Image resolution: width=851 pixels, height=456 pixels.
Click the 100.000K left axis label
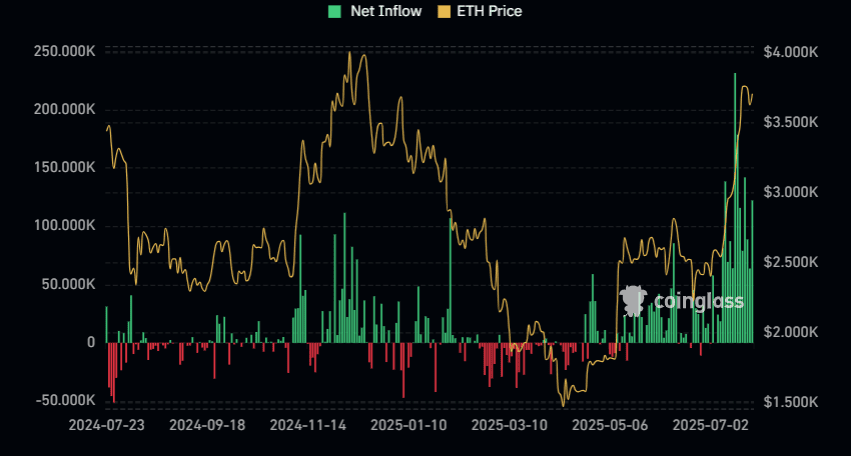pos(62,226)
